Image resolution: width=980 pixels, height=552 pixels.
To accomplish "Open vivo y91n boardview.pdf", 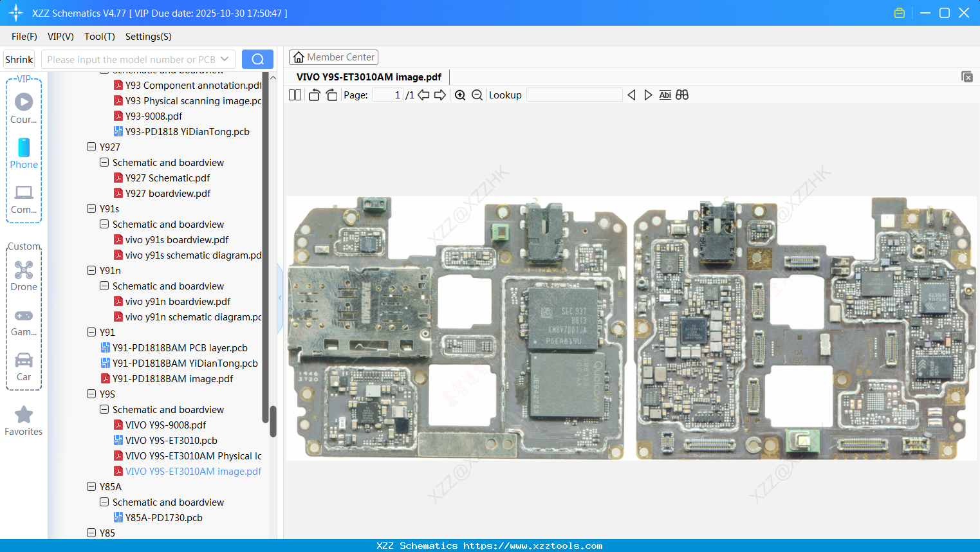I will pos(172,301).
